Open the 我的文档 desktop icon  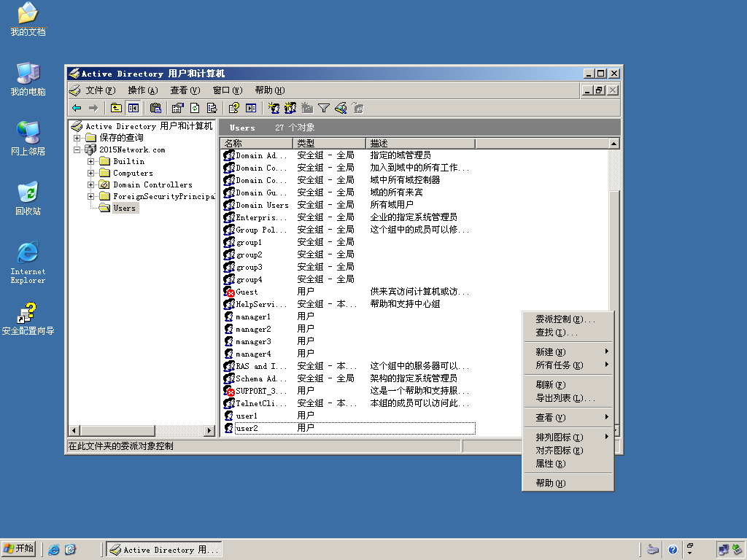pyautogui.click(x=28, y=19)
